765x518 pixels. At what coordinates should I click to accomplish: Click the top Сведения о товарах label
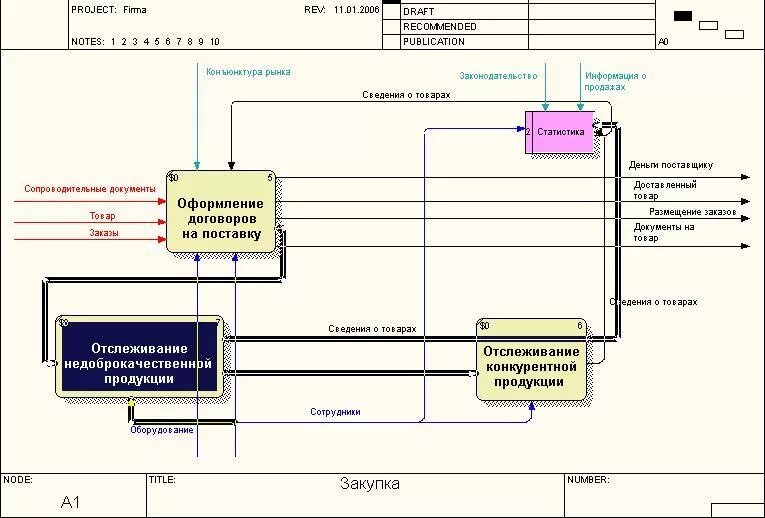[406, 95]
